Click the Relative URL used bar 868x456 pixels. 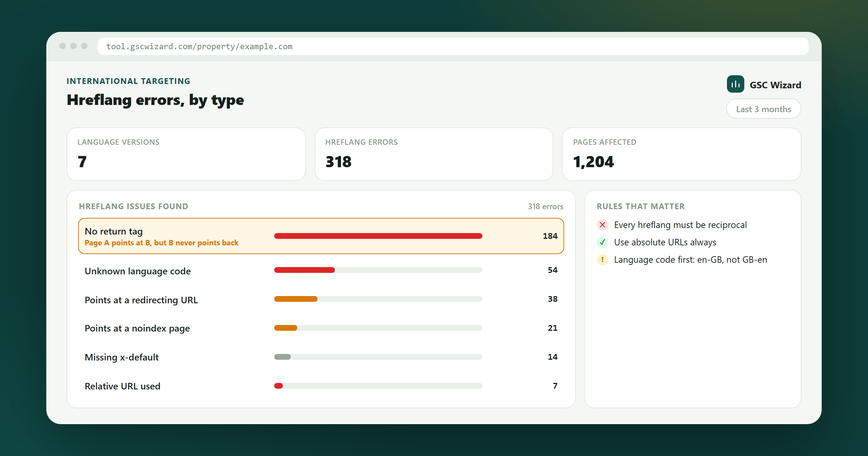tap(378, 386)
